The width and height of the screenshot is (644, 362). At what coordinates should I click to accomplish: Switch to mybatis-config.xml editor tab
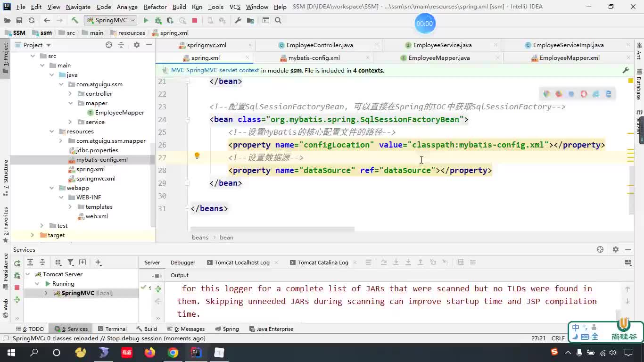point(314,58)
